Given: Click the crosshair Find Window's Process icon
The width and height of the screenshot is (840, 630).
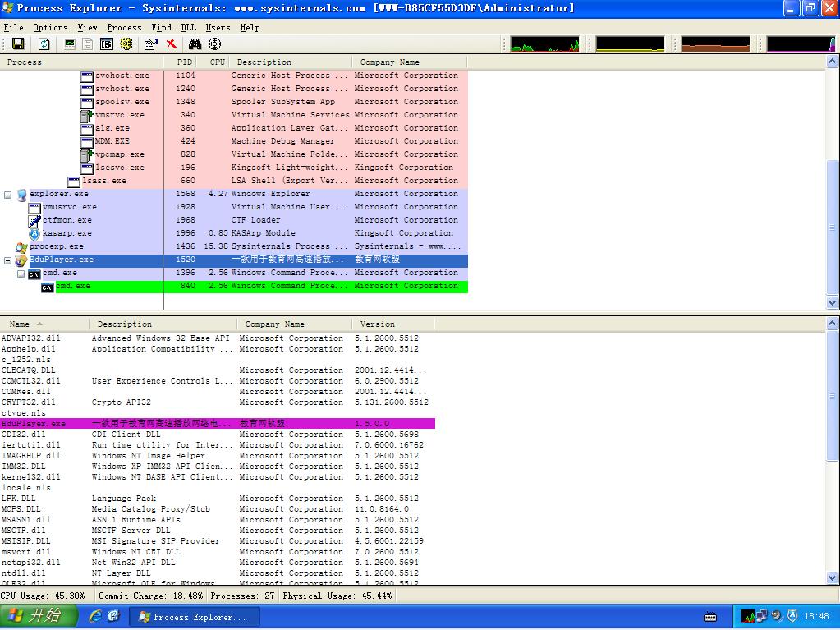Looking at the screenshot, I should coord(214,44).
